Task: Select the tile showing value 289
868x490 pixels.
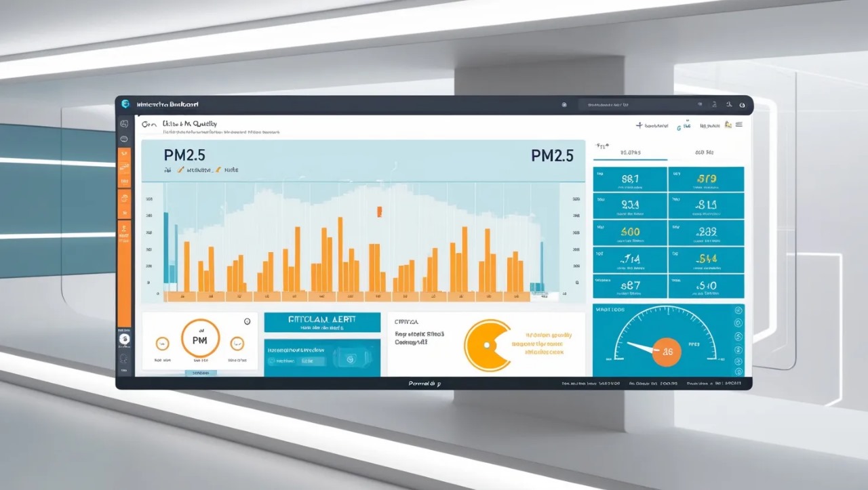Action: 706,232
